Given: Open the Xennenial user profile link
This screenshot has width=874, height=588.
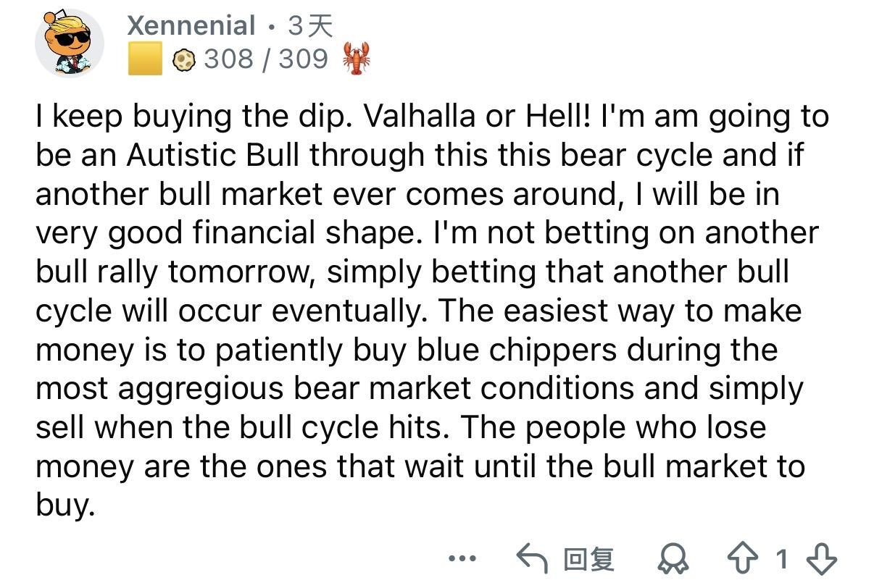Looking at the screenshot, I should tap(191, 26).
